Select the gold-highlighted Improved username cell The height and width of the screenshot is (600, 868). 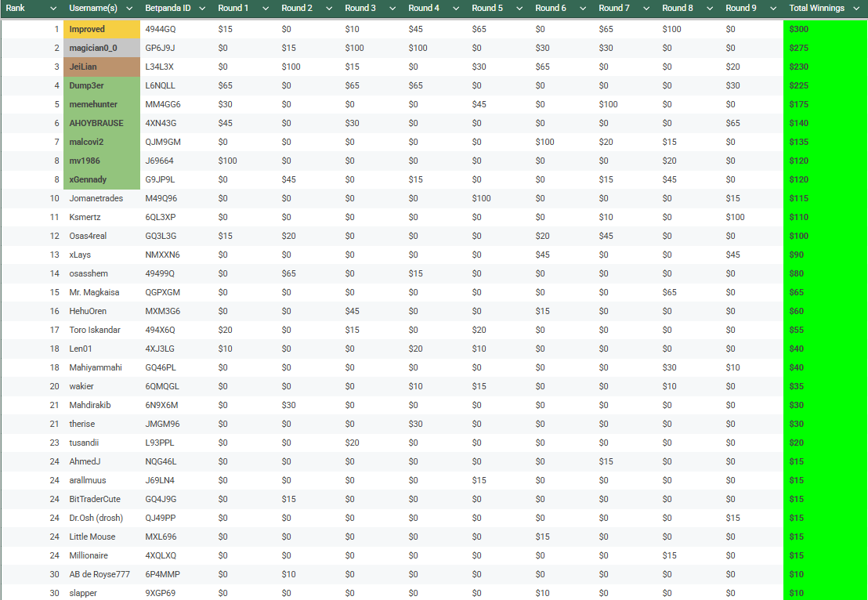(x=102, y=29)
